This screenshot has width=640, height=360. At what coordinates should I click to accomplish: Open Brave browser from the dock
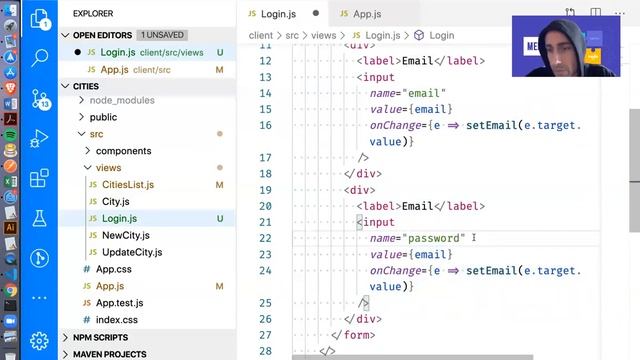coord(11,88)
